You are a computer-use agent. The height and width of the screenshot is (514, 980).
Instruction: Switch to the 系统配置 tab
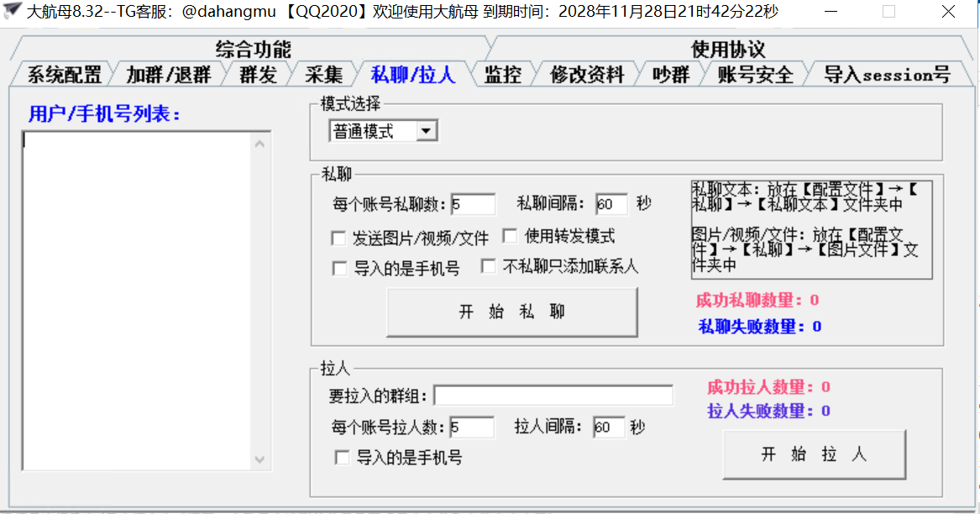tap(64, 75)
